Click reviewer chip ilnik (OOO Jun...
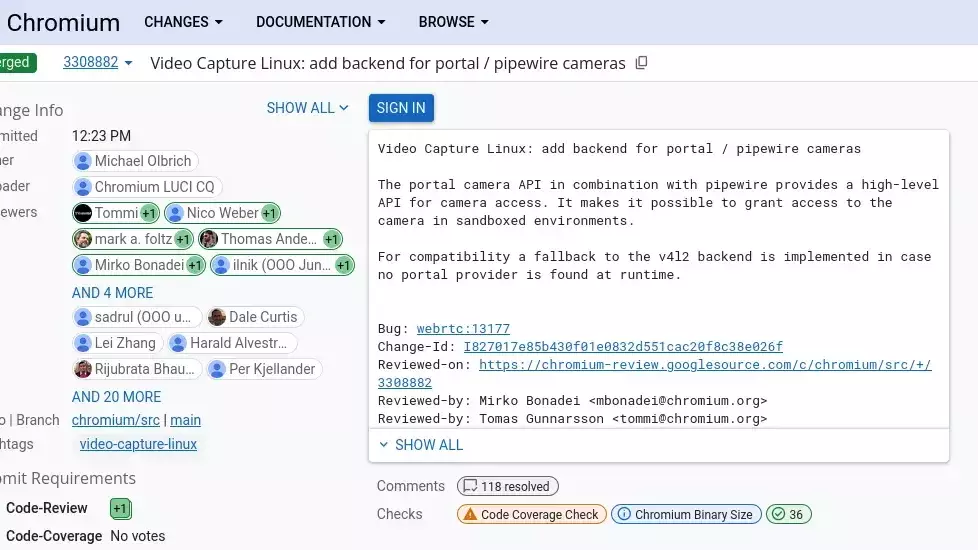Screen dimensions: 978x550 coord(282,265)
